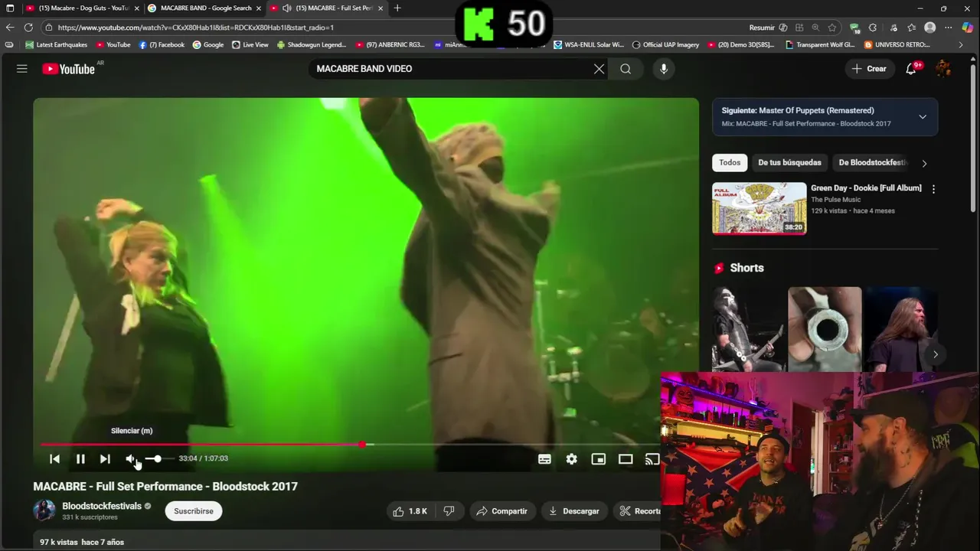Click the browser address bar URL
Image resolution: width=980 pixels, height=551 pixels.
click(x=195, y=28)
